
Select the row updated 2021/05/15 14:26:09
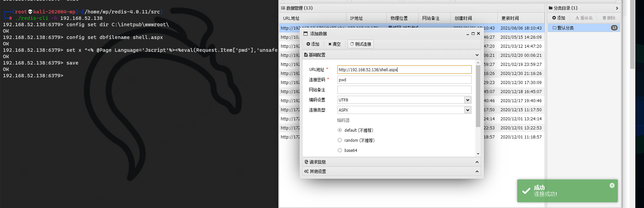point(521,37)
